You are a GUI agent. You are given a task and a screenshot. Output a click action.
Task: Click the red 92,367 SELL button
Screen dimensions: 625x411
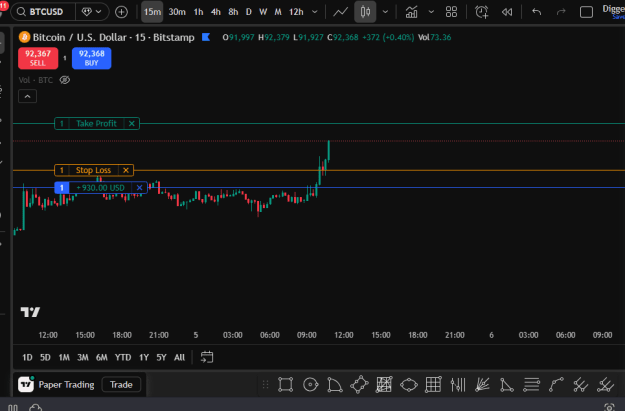pos(38,58)
